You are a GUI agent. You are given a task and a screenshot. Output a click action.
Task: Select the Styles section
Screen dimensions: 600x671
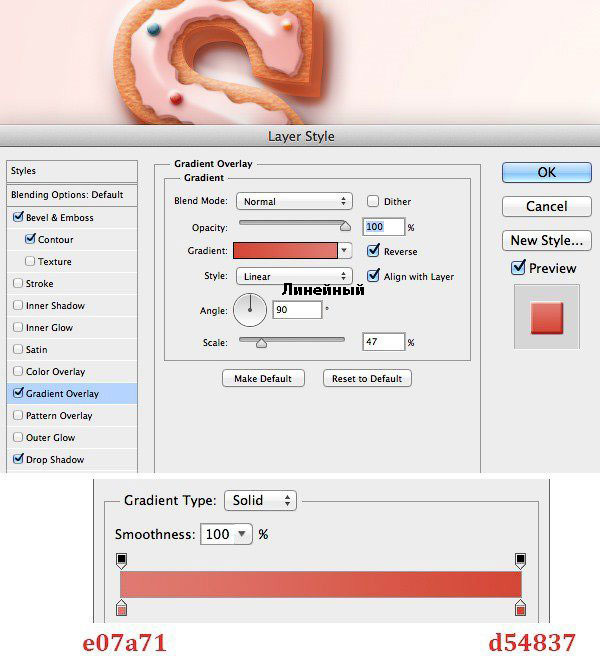coord(72,171)
